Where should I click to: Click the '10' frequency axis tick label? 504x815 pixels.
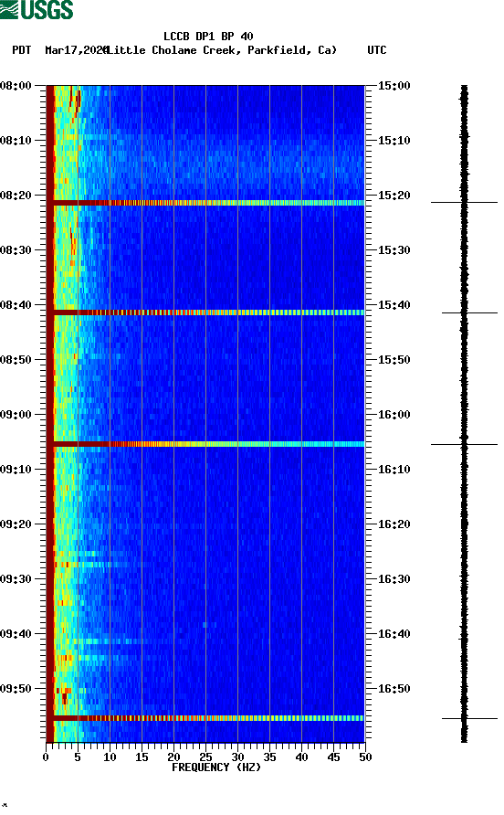(x=110, y=757)
